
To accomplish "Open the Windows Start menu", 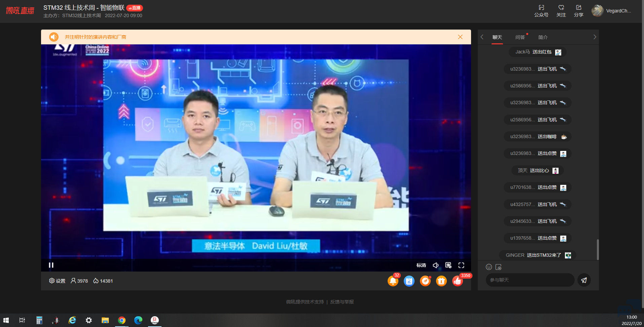I will click(x=6, y=320).
